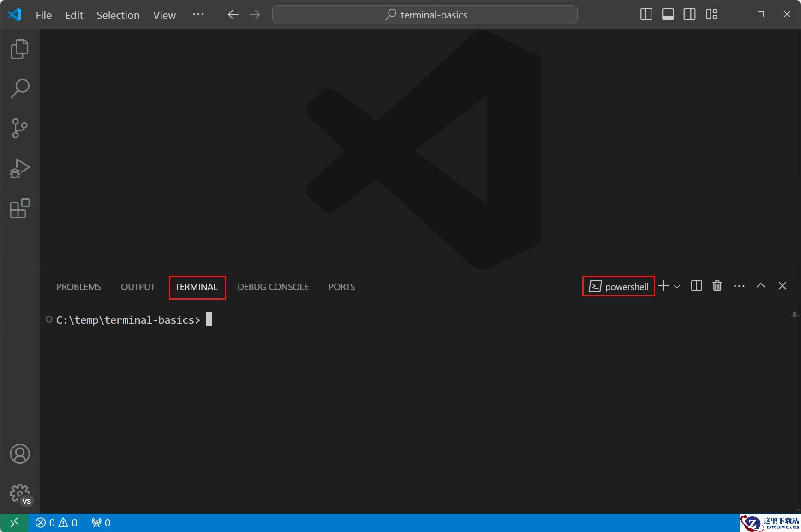This screenshot has width=801, height=532.
Task: Open the Explorer view in activity bar
Action: (19, 49)
